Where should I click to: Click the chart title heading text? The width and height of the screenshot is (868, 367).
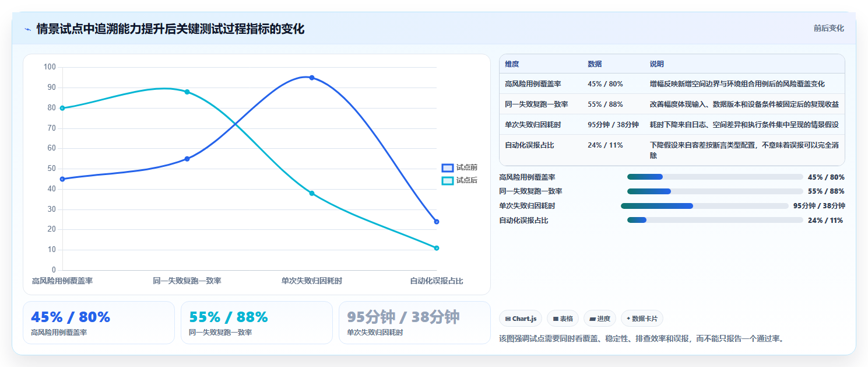pyautogui.click(x=170, y=29)
